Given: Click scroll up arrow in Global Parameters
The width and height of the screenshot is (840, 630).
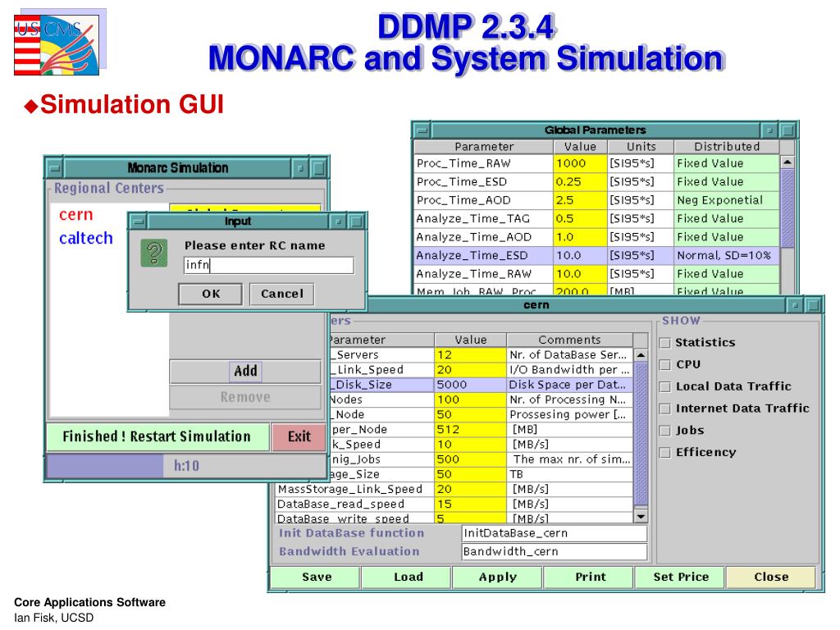Looking at the screenshot, I should click(787, 162).
